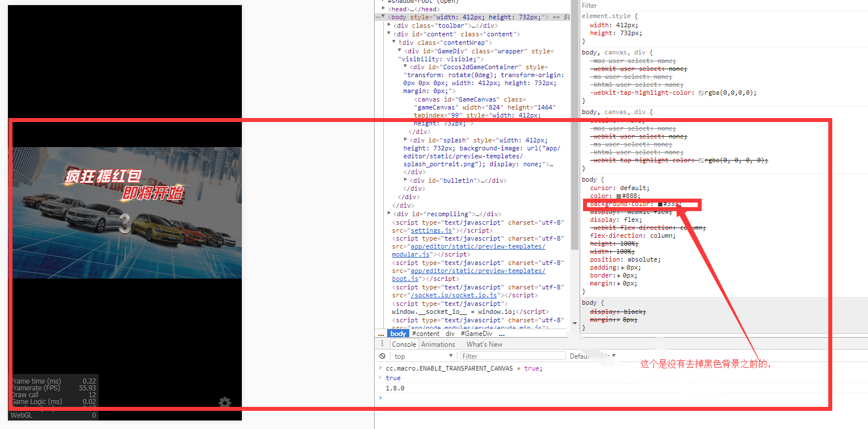Expand the div id="recompiling" node

[389, 213]
